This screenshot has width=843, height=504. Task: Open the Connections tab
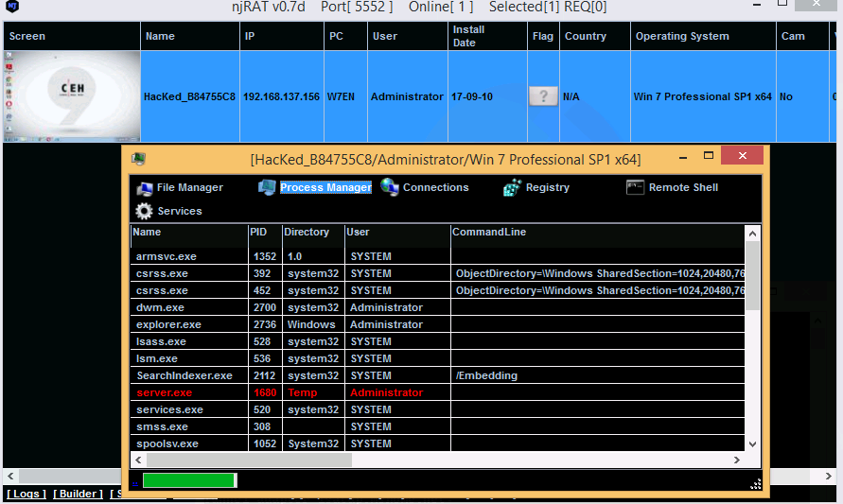tap(435, 187)
